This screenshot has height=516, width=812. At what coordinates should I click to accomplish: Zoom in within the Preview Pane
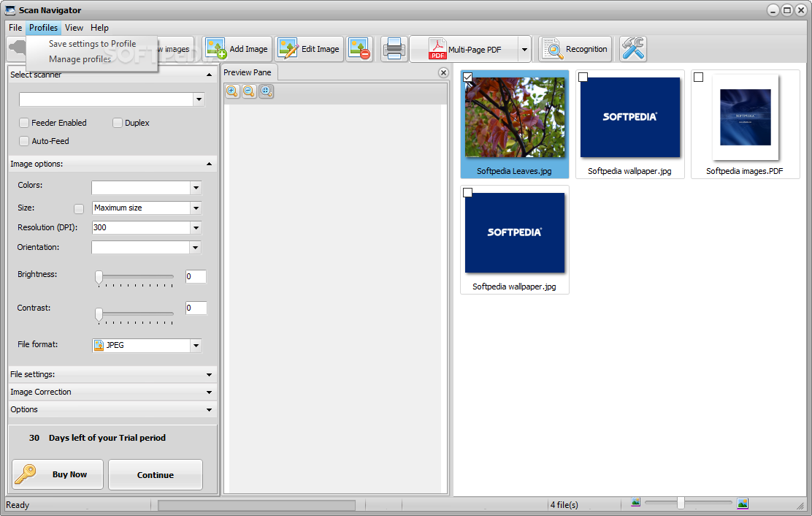(232, 91)
